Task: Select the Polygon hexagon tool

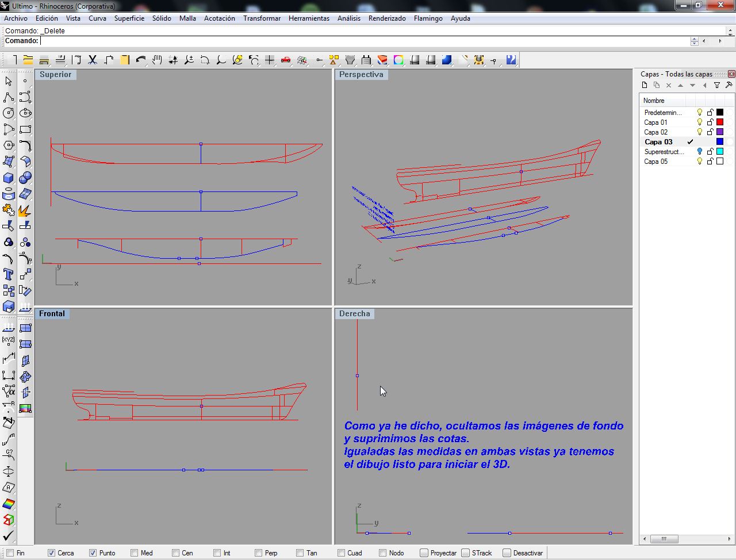Action: [x=9, y=145]
